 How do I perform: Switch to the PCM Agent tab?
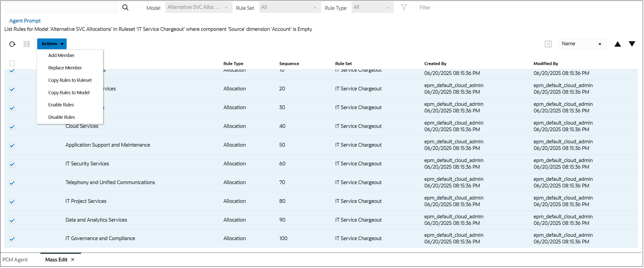16,259
